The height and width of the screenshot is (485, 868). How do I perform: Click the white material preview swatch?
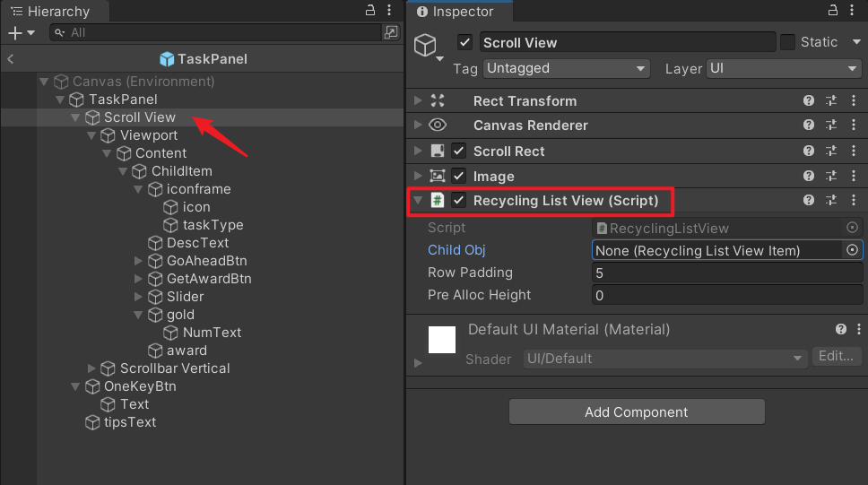tap(442, 340)
